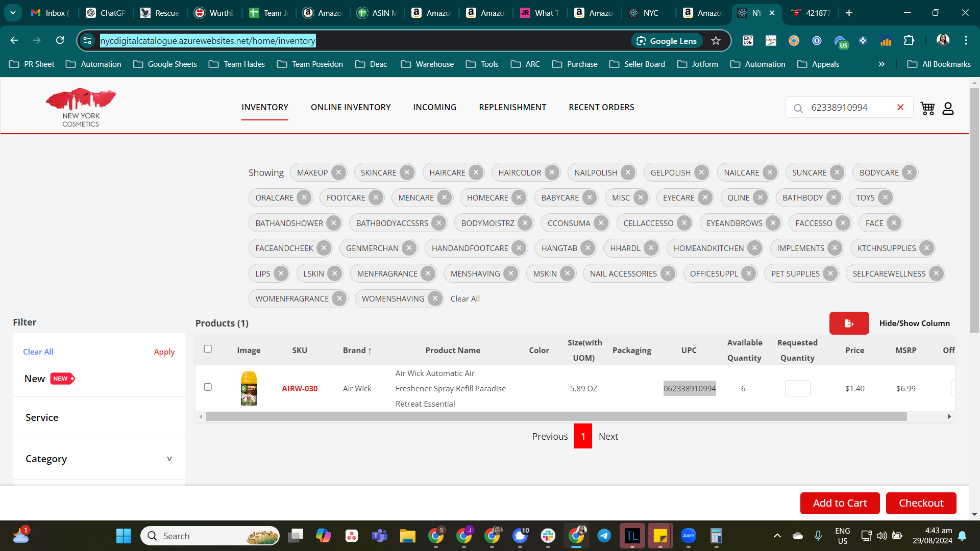Click the page vertical scrollbar

point(974,210)
